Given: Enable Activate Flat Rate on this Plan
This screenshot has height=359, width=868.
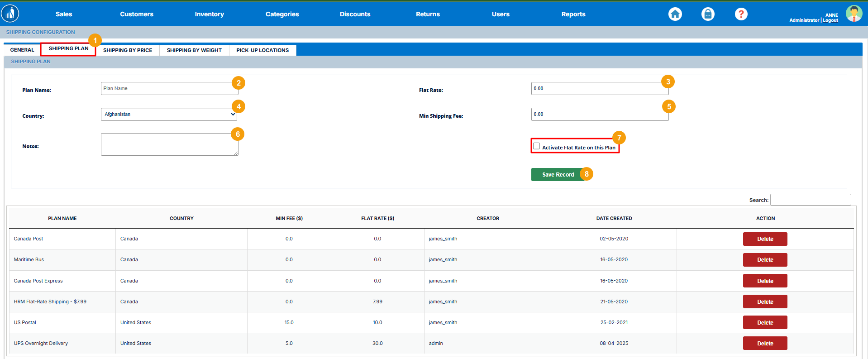Looking at the screenshot, I should (x=537, y=146).
